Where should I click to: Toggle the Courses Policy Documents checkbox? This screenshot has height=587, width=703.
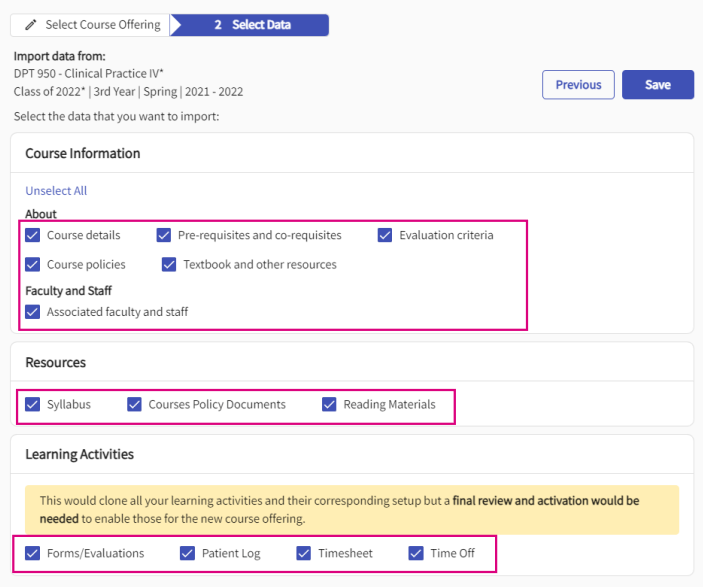[x=135, y=405]
